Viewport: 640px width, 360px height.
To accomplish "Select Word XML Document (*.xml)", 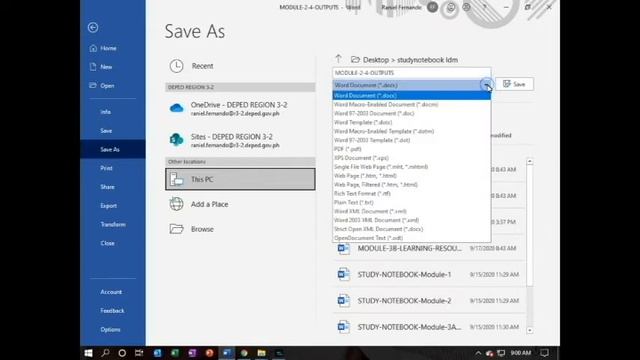I will click(x=411, y=211).
